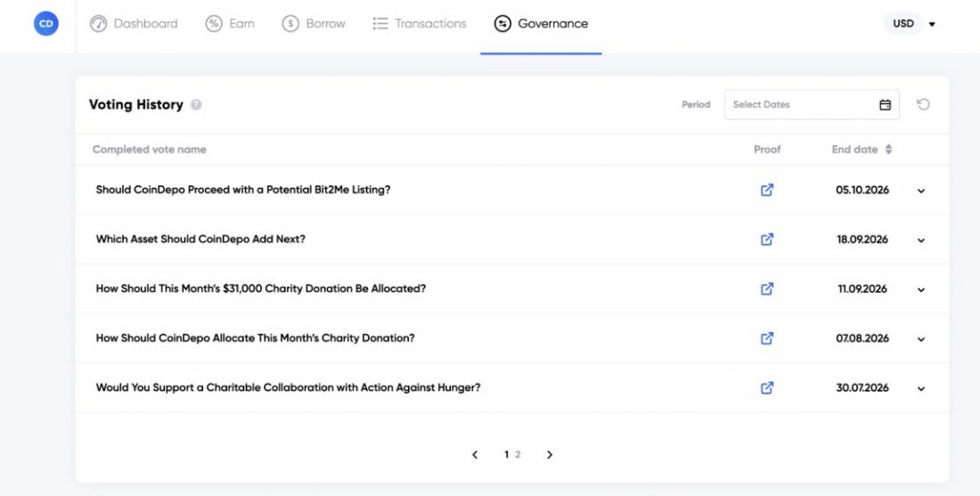Image resolution: width=980 pixels, height=496 pixels.
Task: Open proof link for $31,000 Charity vote
Action: tap(767, 289)
